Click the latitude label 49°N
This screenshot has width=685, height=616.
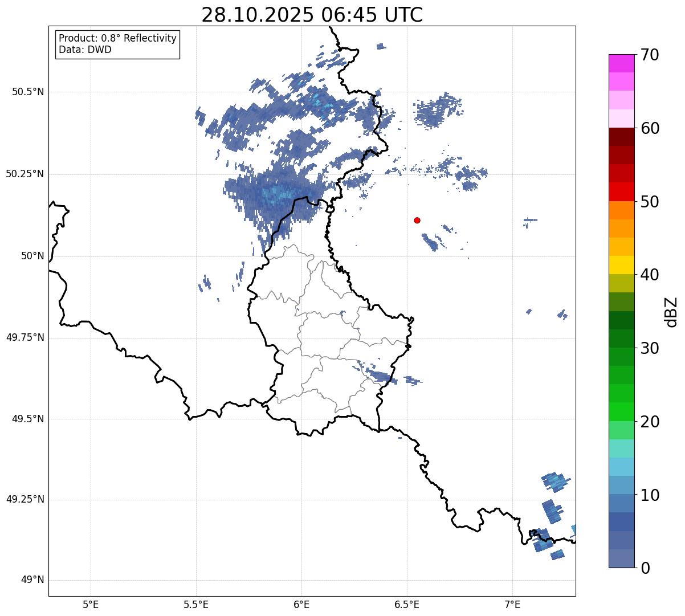click(32, 580)
